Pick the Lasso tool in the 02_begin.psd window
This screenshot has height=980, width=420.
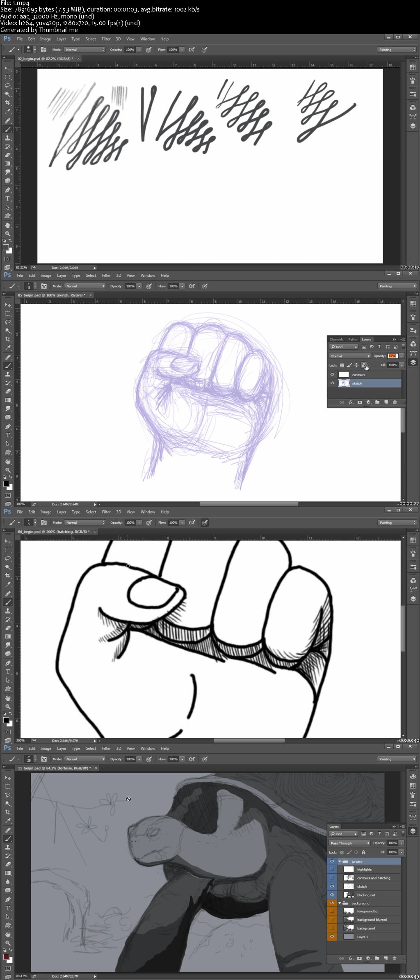(7, 85)
